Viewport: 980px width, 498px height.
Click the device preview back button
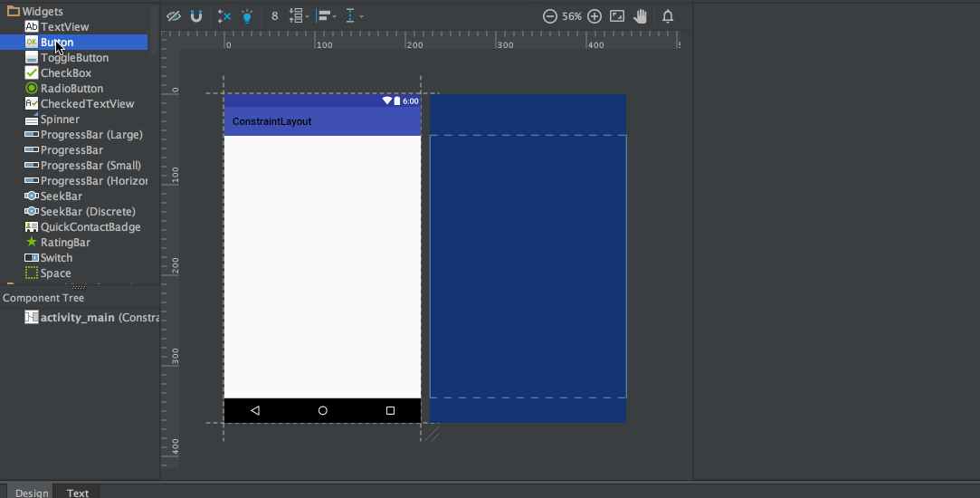[255, 410]
